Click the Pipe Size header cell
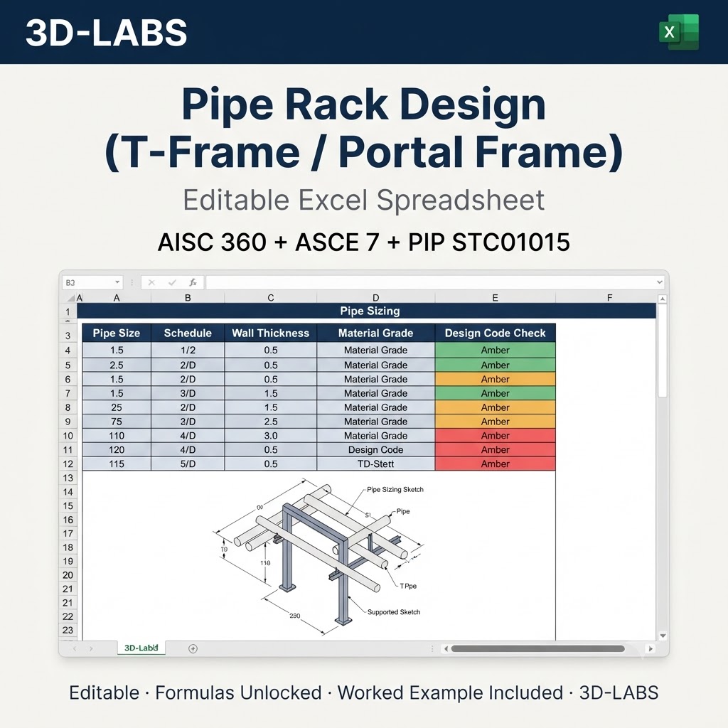 (x=117, y=333)
